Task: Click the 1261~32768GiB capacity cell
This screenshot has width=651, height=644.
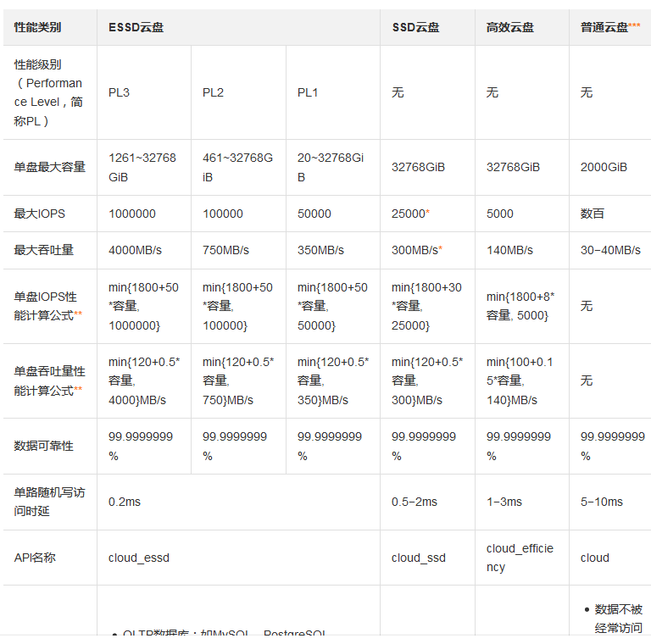Action: coord(142,167)
